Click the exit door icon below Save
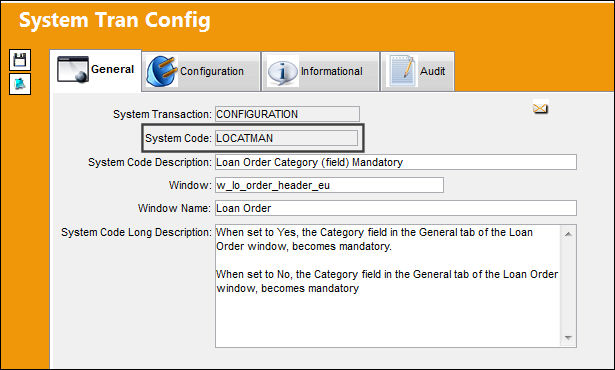This screenshot has width=615, height=370. pyautogui.click(x=20, y=84)
